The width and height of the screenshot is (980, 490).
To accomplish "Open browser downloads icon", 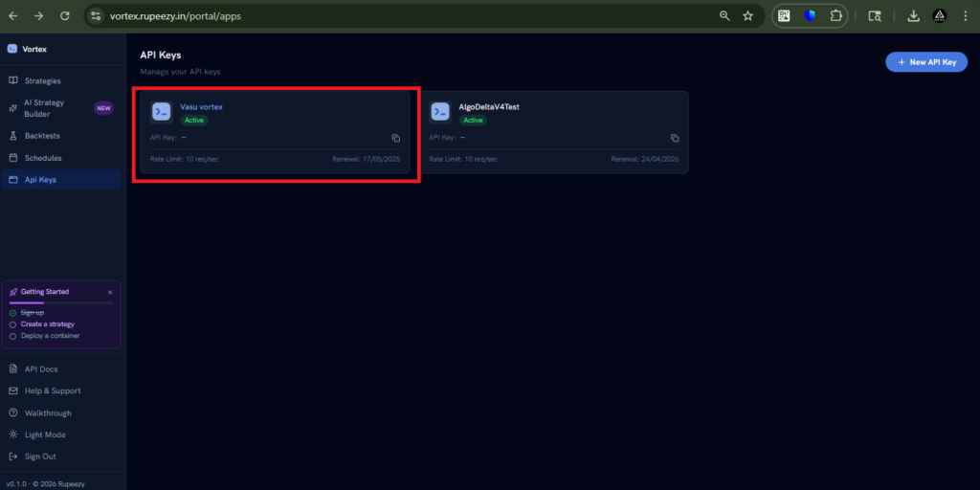I will pyautogui.click(x=913, y=16).
